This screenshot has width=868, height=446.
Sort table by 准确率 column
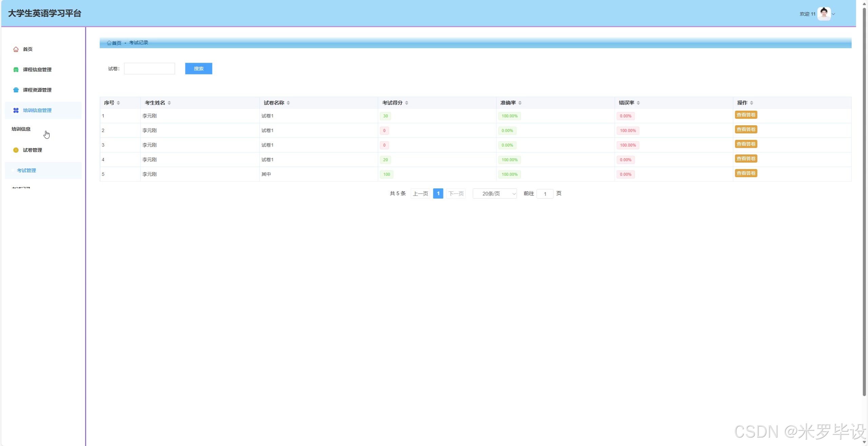point(520,103)
